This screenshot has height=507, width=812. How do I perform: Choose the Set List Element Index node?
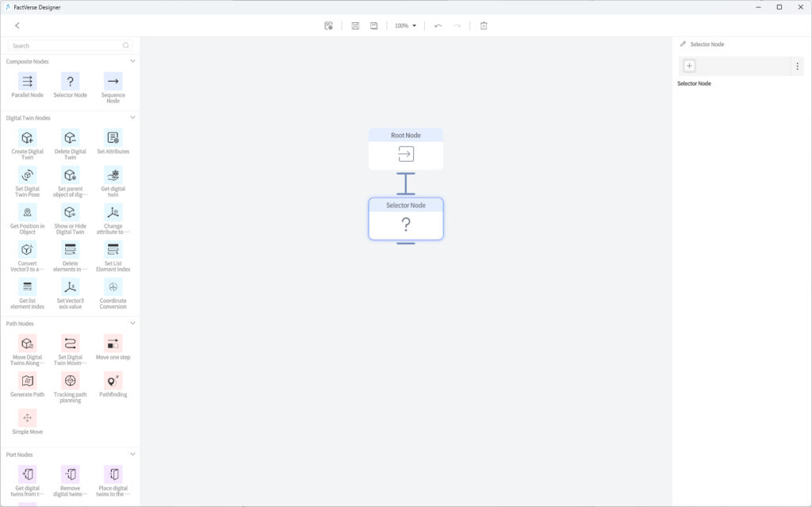[x=113, y=250]
